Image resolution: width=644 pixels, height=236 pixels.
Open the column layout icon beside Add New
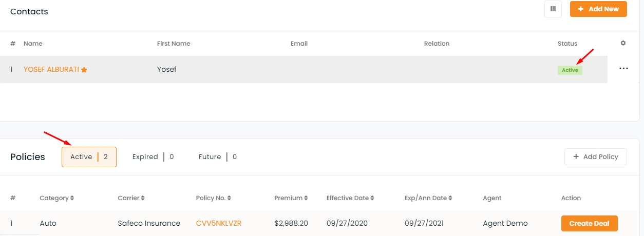[553, 9]
